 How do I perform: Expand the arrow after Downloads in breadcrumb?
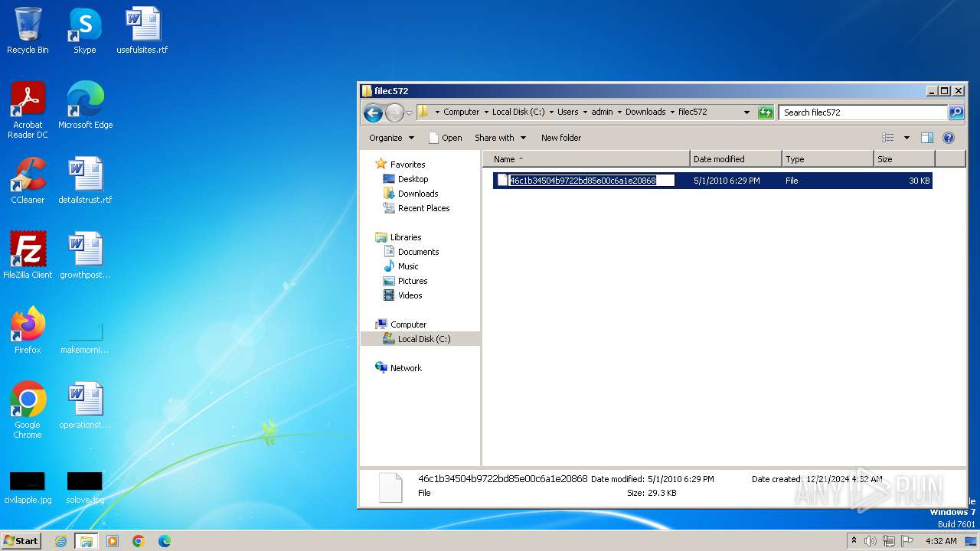[x=672, y=112]
